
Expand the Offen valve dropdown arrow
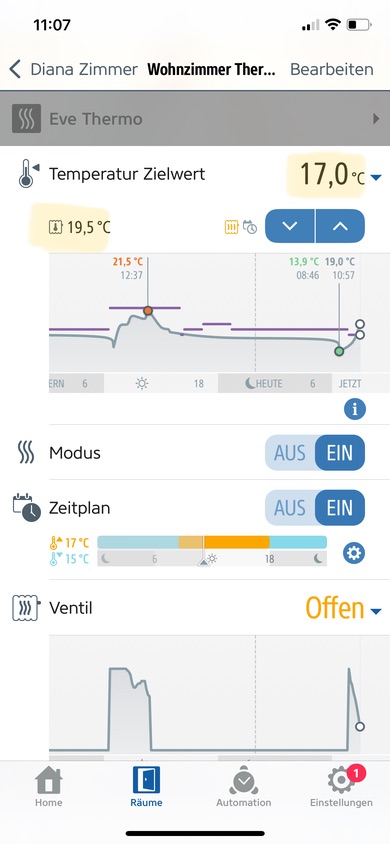pos(377,611)
